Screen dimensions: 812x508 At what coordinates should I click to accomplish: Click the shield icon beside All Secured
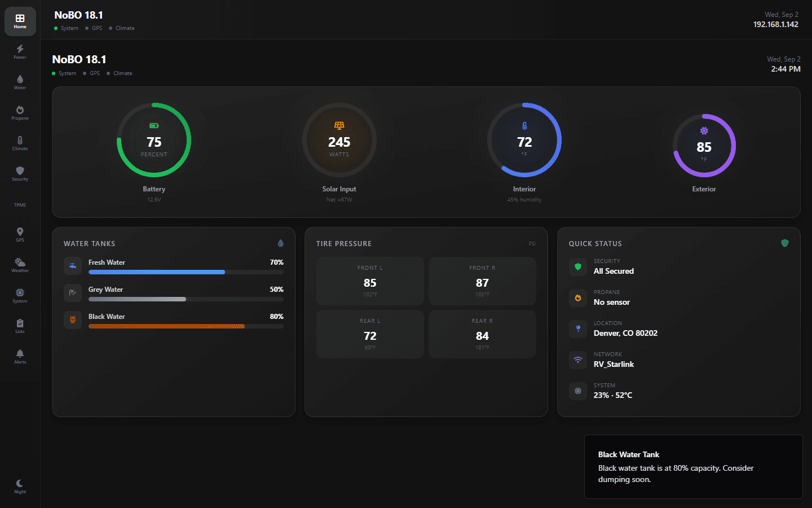(x=578, y=266)
